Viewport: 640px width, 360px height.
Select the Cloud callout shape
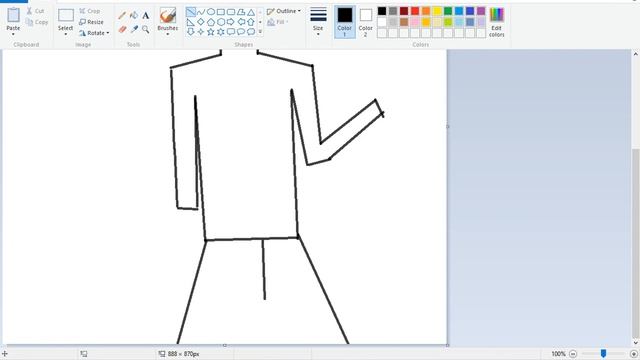tap(251, 31)
